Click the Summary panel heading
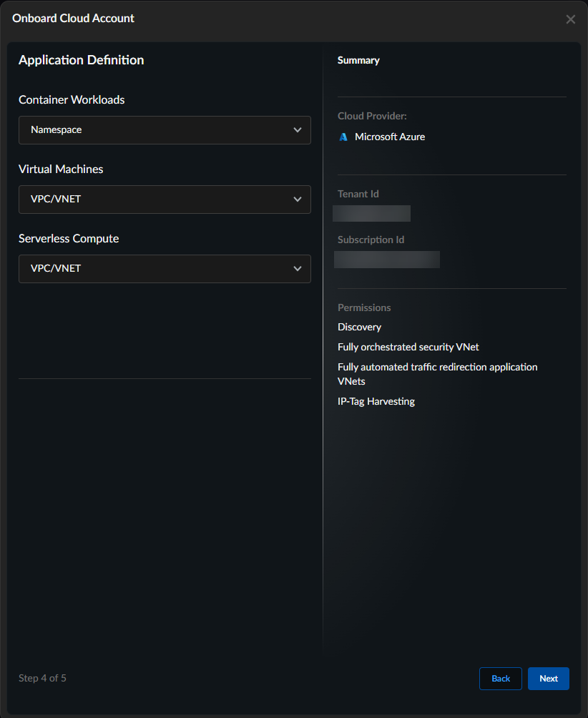This screenshot has width=588, height=718. click(358, 60)
